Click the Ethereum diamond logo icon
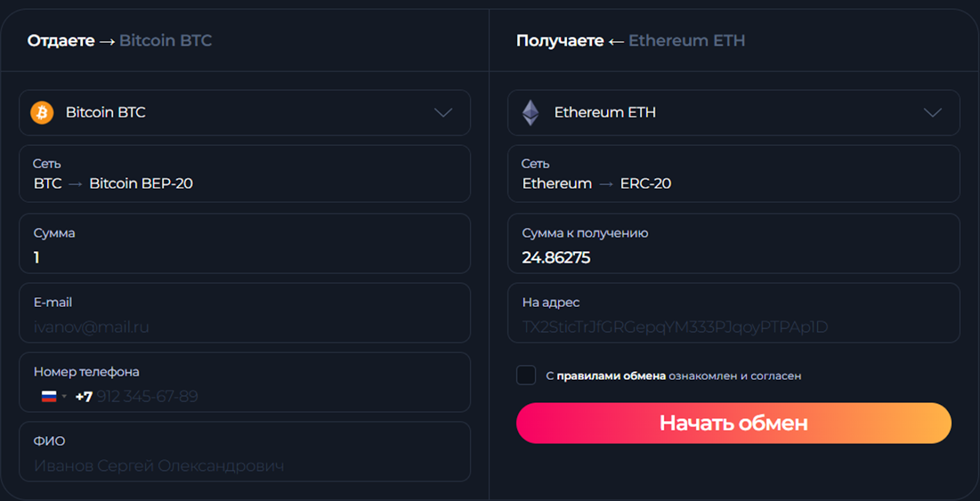980x501 pixels. coord(530,113)
